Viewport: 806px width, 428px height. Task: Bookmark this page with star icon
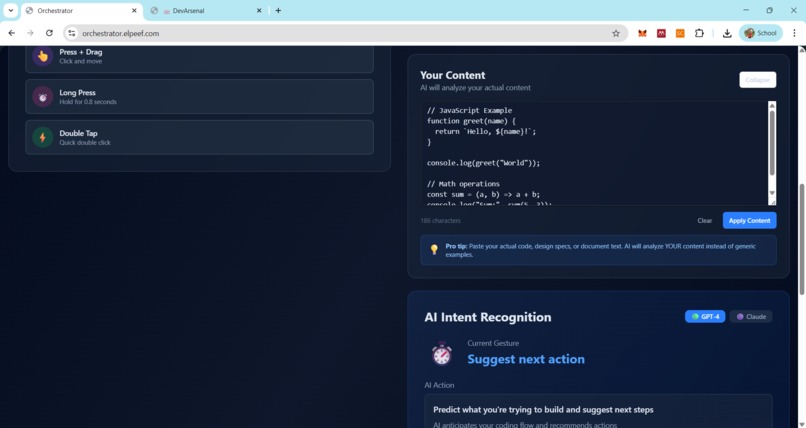[x=616, y=33]
